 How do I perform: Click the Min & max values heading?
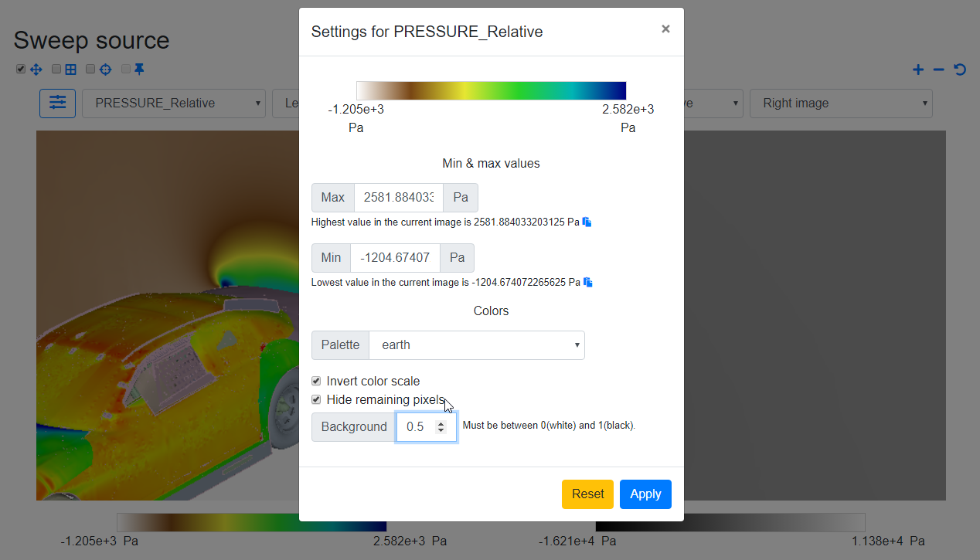click(x=491, y=164)
